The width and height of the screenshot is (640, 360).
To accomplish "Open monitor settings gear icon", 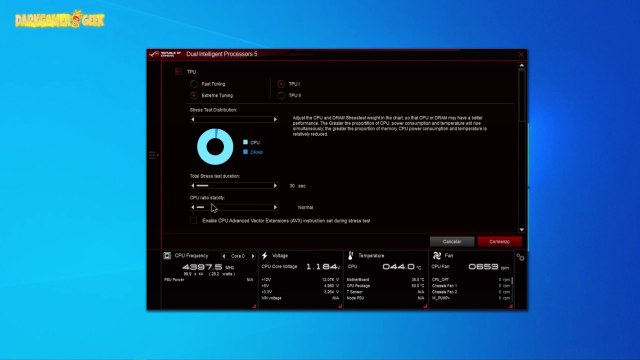I will 520,257.
